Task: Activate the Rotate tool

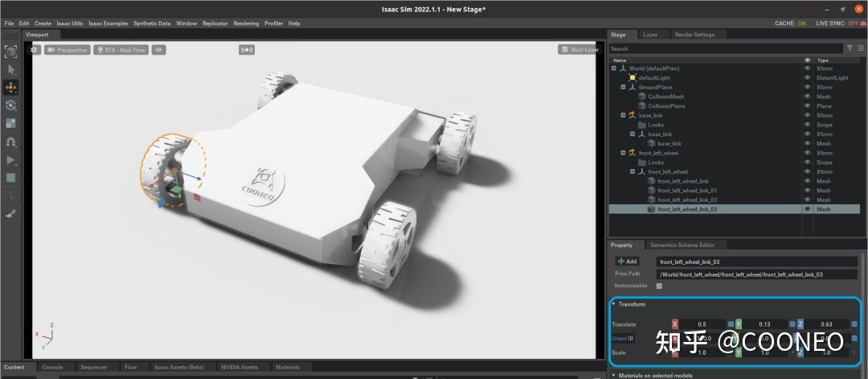Action: coord(10,105)
